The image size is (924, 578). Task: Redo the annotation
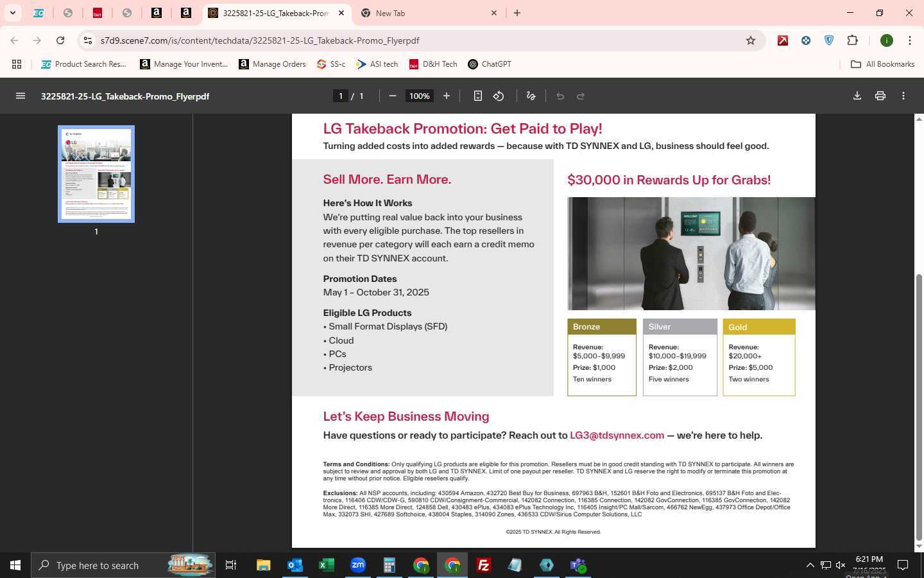pyautogui.click(x=581, y=96)
